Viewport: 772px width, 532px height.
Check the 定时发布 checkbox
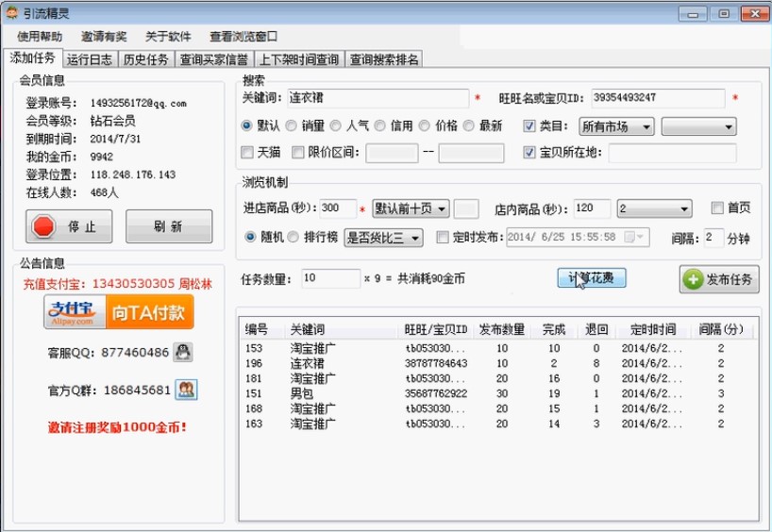[443, 238]
